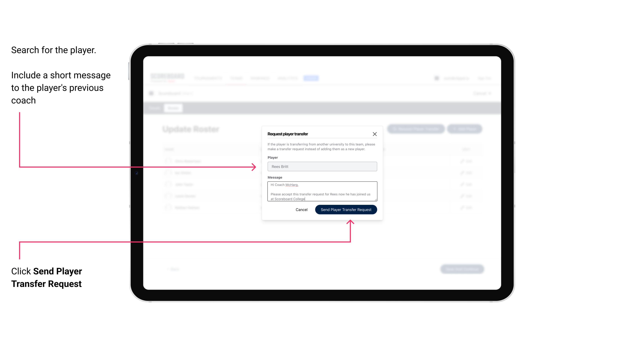The height and width of the screenshot is (346, 644).
Task: Click the notification bell icon in header
Action: pos(437,78)
